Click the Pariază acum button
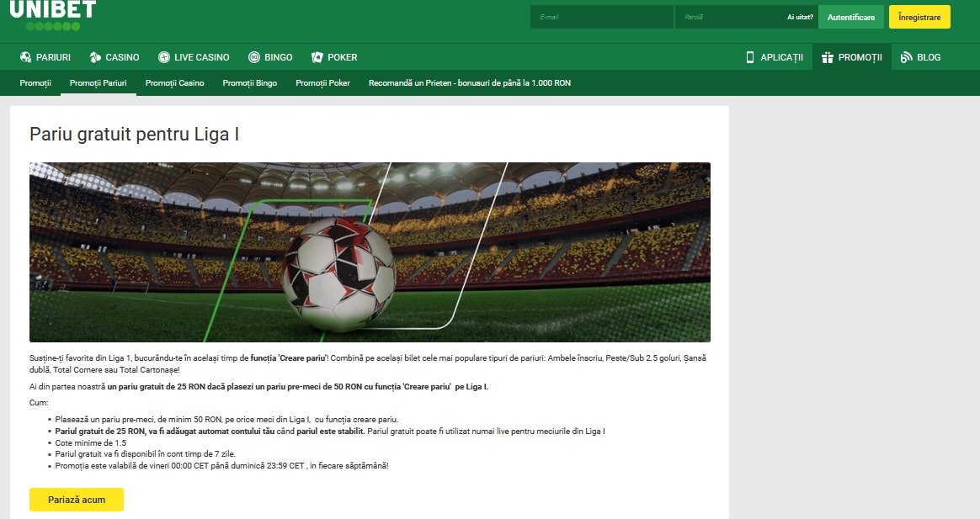The height and width of the screenshot is (519, 980). 77,500
